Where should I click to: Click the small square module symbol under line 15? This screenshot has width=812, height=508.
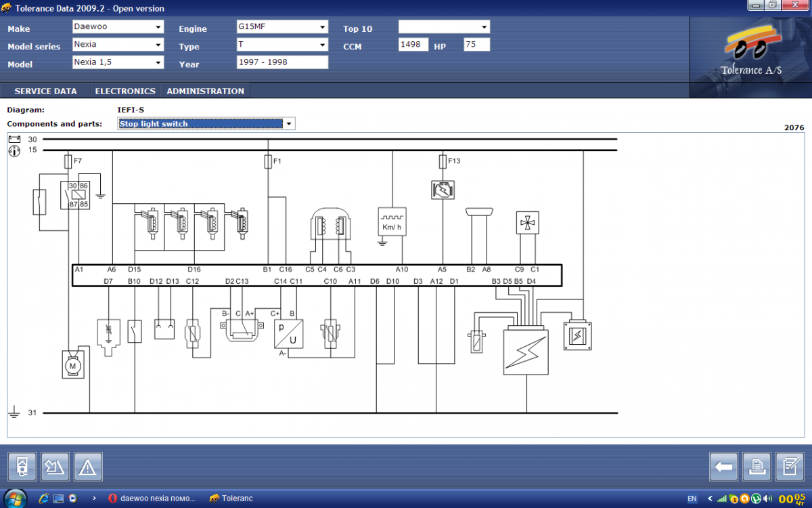[577, 335]
